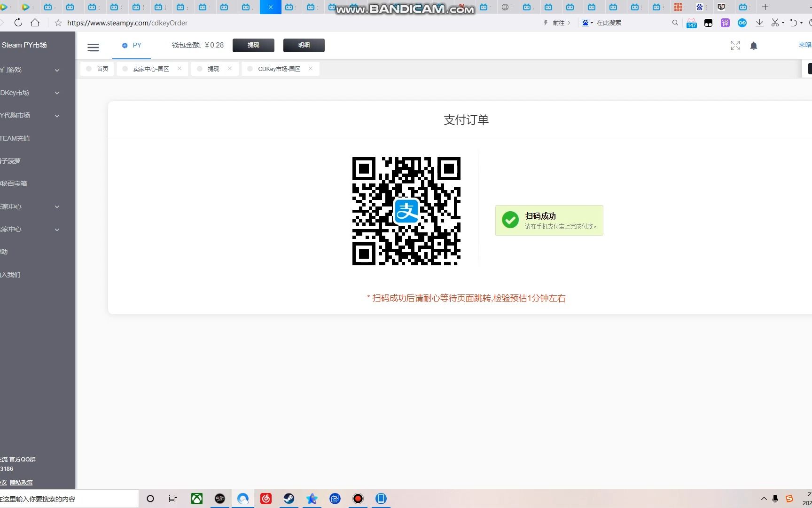Expand the 卖家中心 sidebar chevron
The width and height of the screenshot is (812, 508).
57,230
